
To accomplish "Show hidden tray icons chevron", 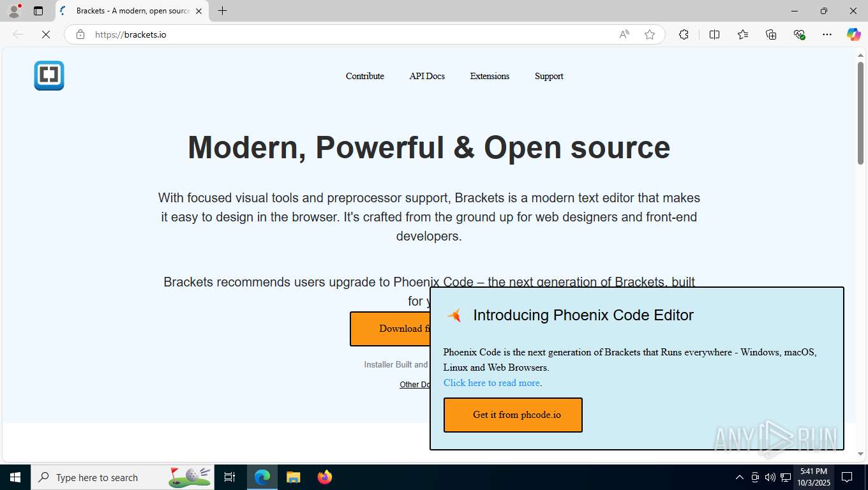I will tap(740, 477).
